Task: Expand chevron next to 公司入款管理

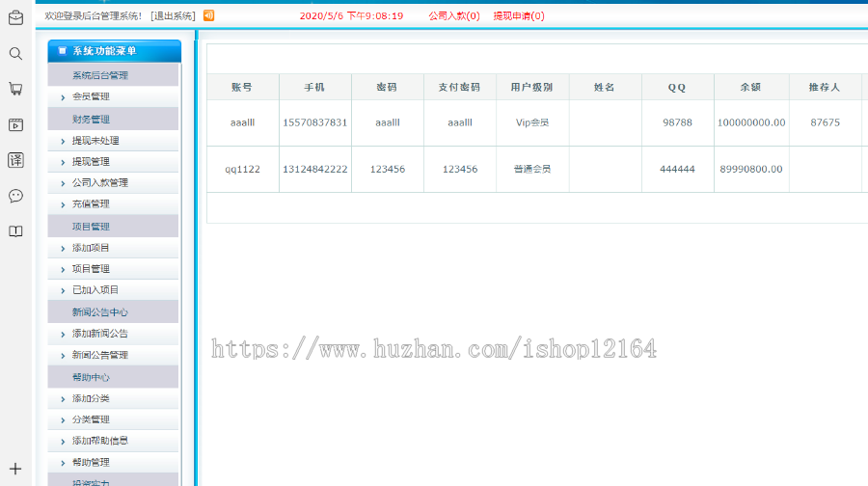Action: click(x=63, y=183)
